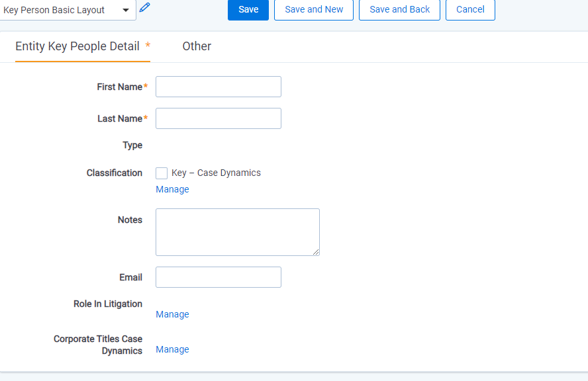Switch to the Other tab
Image resolution: width=588 pixels, height=381 pixels.
click(x=197, y=46)
